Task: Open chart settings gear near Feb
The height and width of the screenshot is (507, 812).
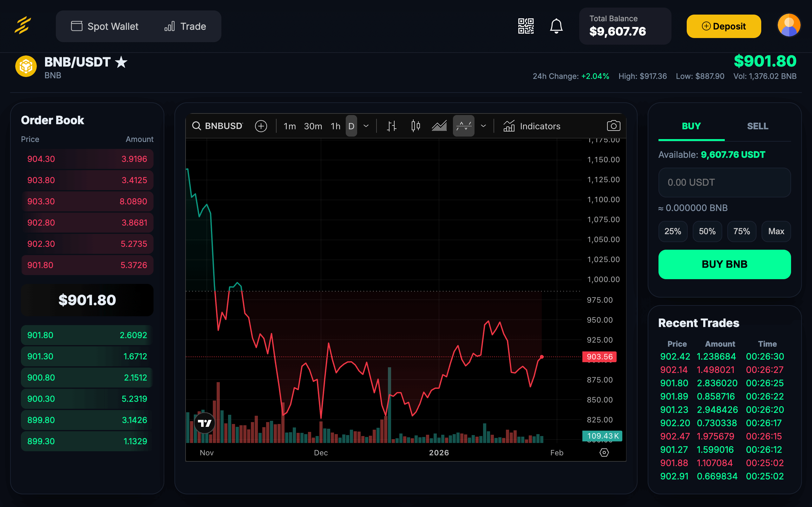Action: pos(604,452)
